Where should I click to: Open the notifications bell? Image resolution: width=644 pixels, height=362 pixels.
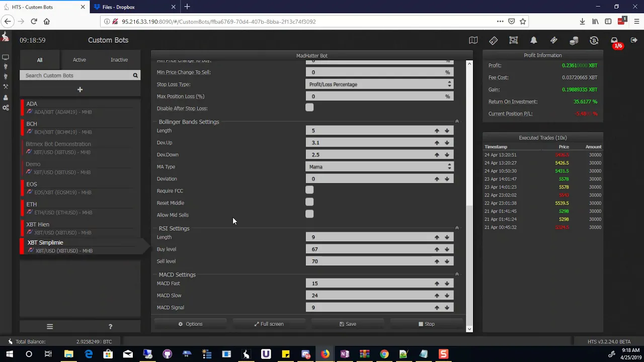[533, 40]
